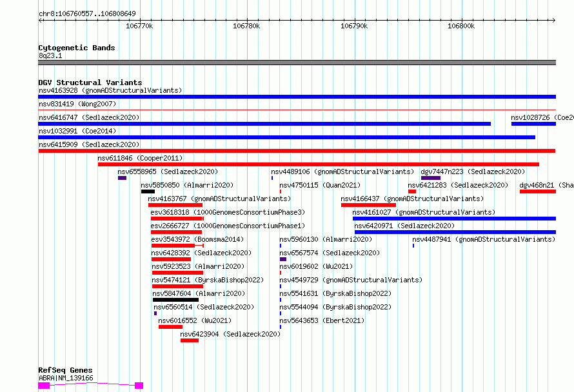Click the purple bar under nsv6567574
The image size is (574, 392).
click(x=283, y=259)
